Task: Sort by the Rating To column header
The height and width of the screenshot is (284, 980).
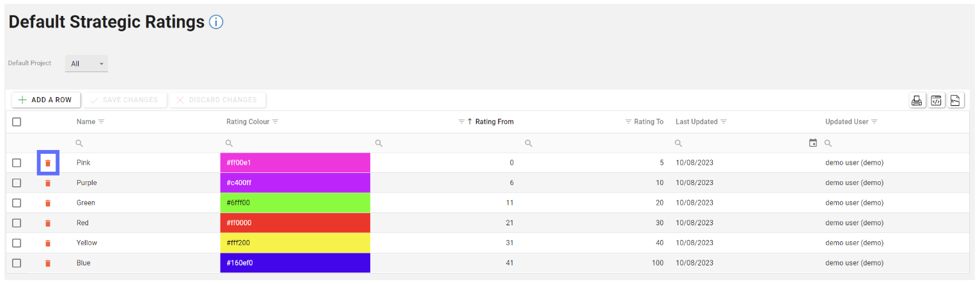Action: click(648, 122)
